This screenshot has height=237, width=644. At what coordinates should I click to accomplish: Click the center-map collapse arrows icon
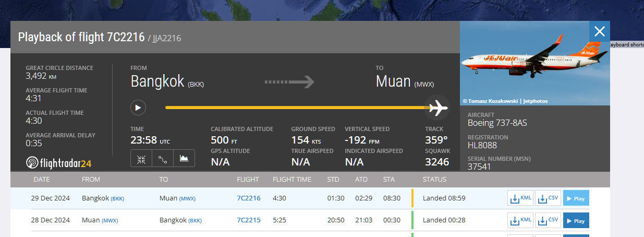(x=141, y=159)
